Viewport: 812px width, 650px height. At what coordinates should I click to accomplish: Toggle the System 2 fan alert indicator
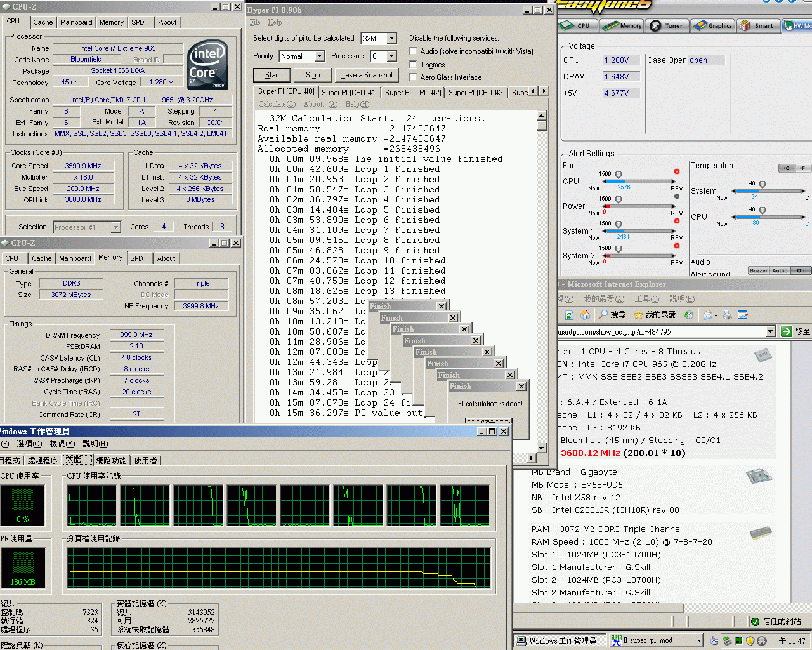tap(677, 246)
